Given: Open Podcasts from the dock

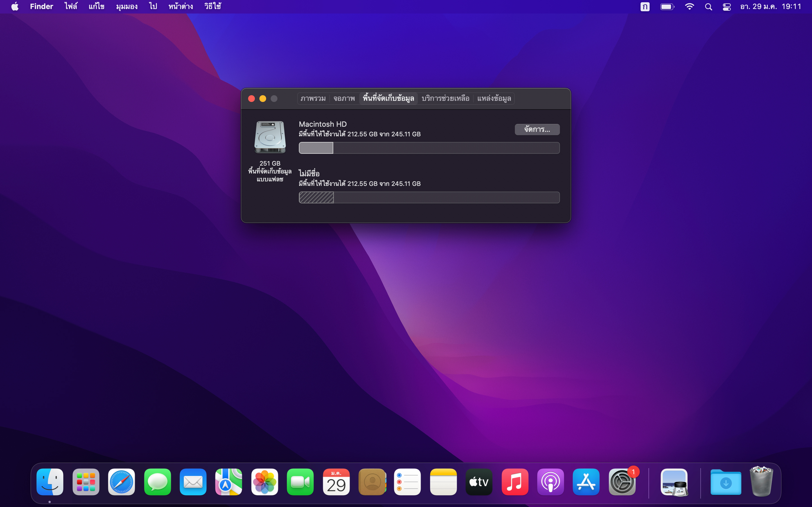Looking at the screenshot, I should pyautogui.click(x=550, y=482).
